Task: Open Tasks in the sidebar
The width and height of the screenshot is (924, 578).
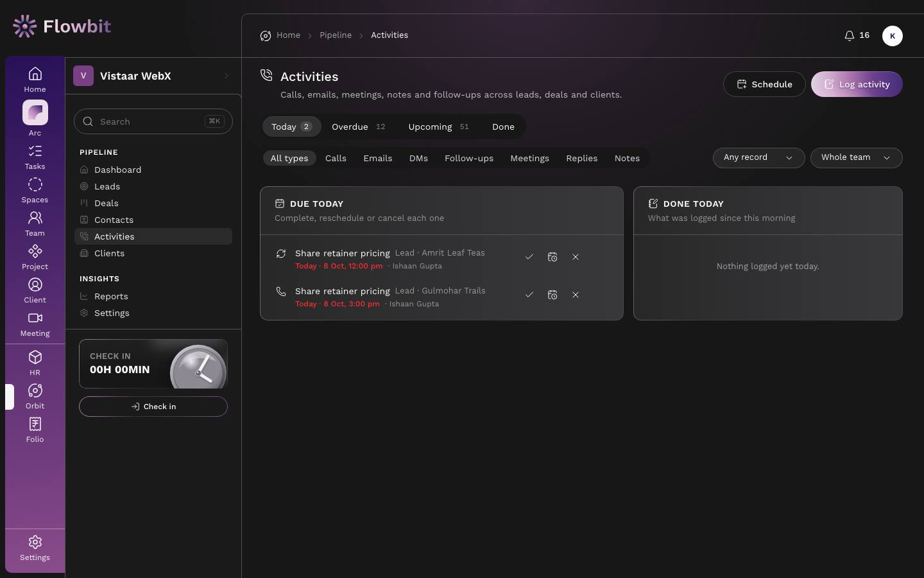Action: pos(35,157)
